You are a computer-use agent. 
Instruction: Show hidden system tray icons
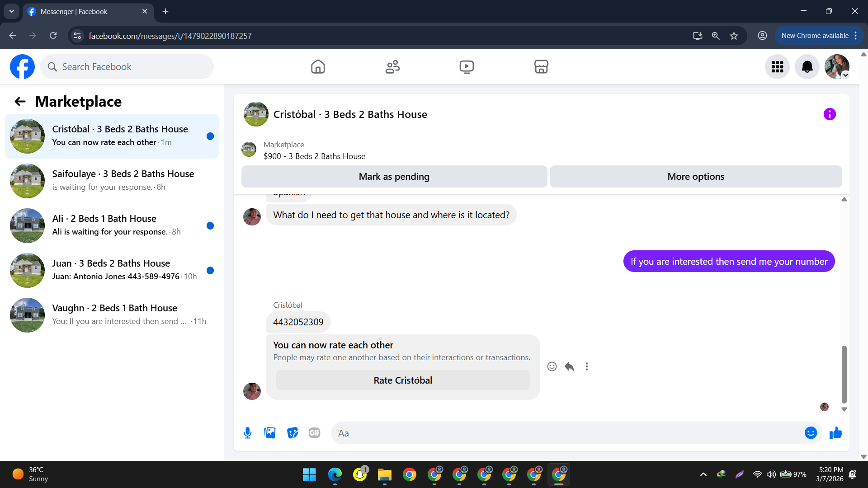703,474
